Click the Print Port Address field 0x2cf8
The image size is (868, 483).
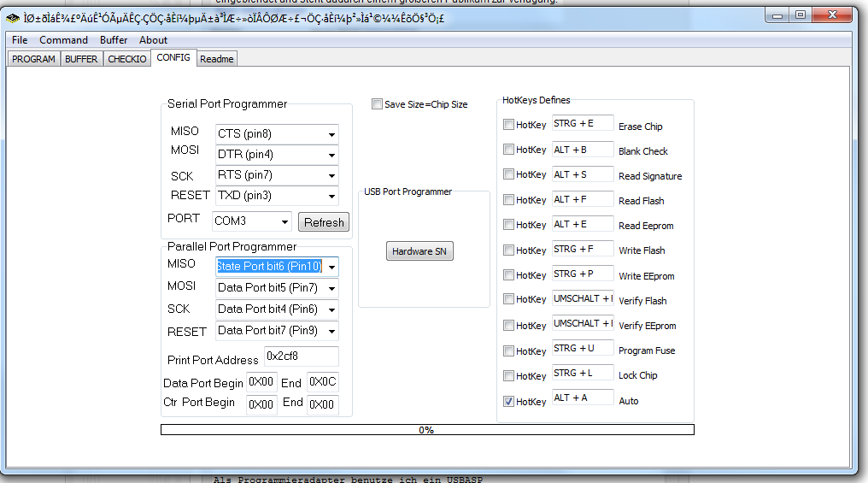(301, 356)
